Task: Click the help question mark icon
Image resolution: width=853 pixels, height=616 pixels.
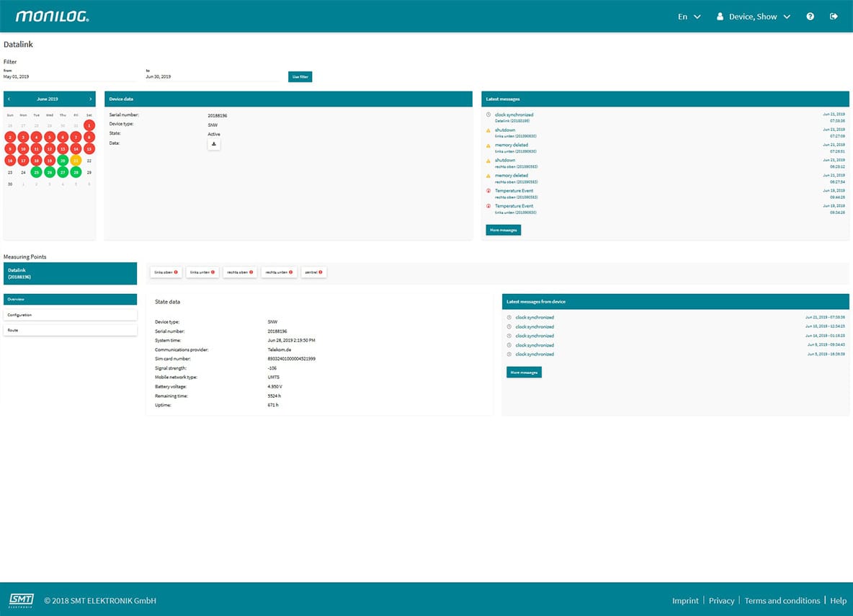Action: pyautogui.click(x=810, y=17)
